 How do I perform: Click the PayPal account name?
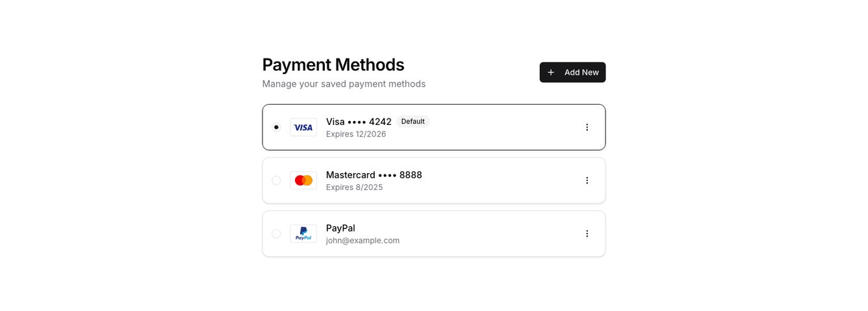click(340, 228)
